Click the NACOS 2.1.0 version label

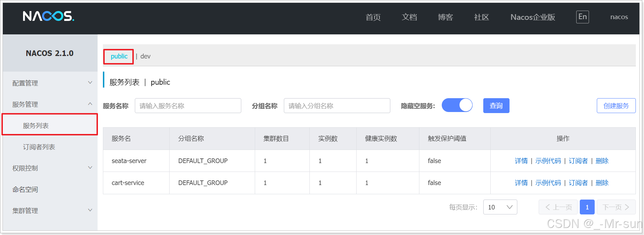[x=50, y=53]
